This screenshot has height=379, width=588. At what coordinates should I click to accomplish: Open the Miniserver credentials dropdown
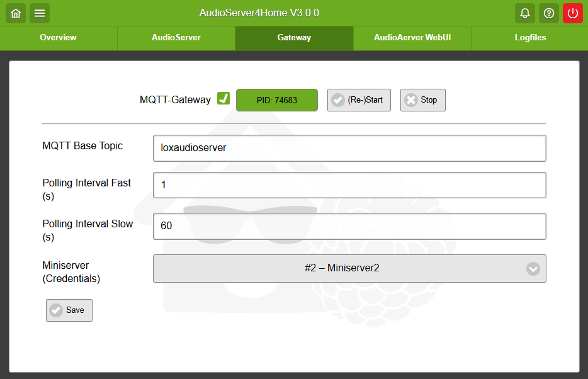click(349, 268)
